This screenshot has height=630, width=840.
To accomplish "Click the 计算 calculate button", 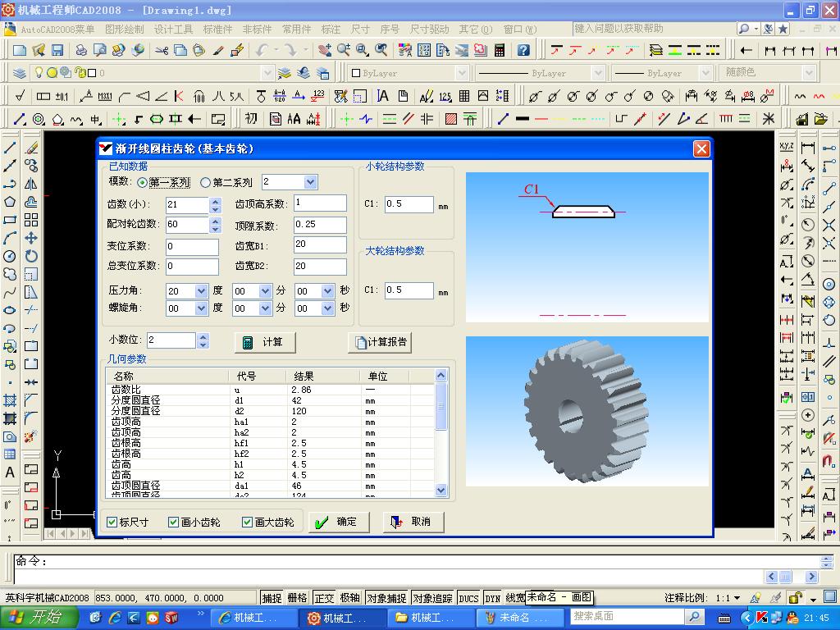I will (x=265, y=342).
